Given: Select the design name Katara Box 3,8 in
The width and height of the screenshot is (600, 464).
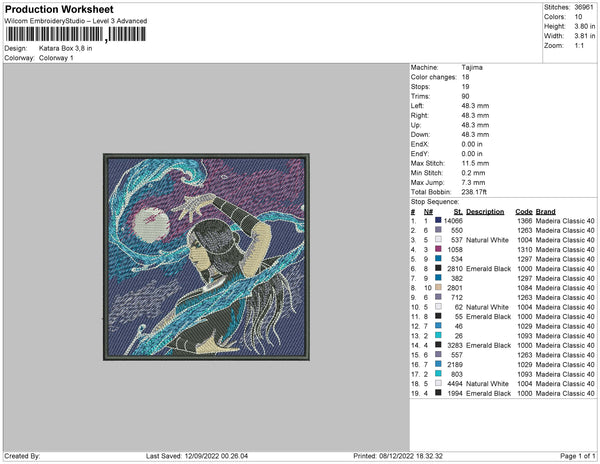Looking at the screenshot, I should click(65, 49).
